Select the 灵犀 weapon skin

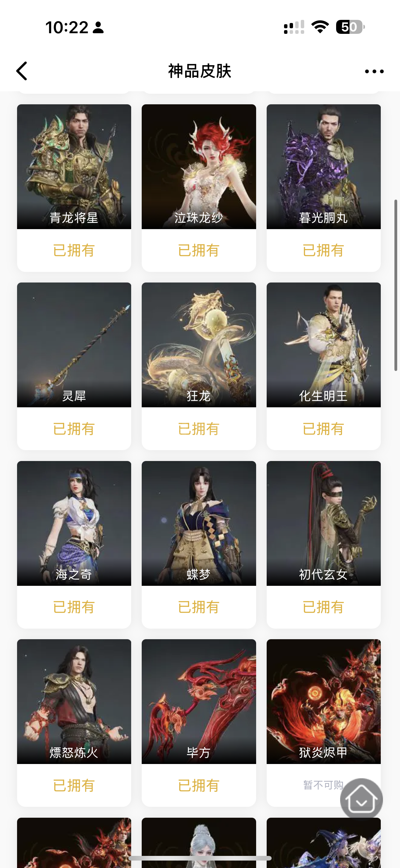coord(74,345)
